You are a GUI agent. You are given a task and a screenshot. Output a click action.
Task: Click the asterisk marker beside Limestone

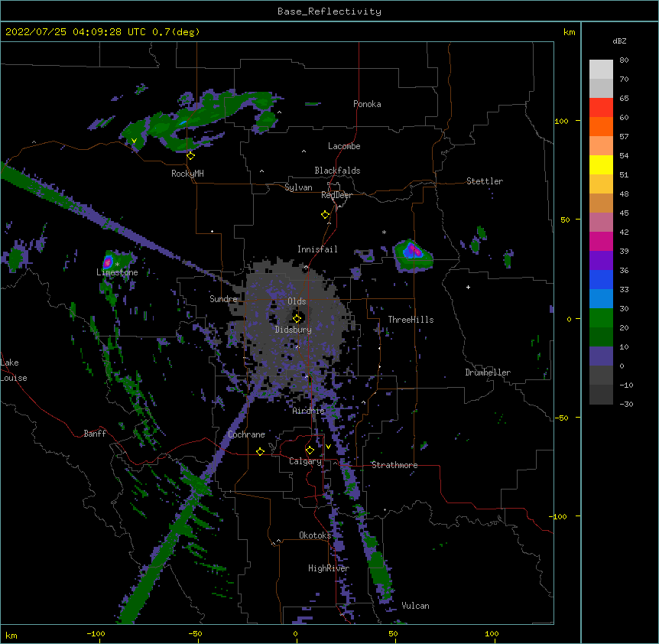click(x=118, y=265)
